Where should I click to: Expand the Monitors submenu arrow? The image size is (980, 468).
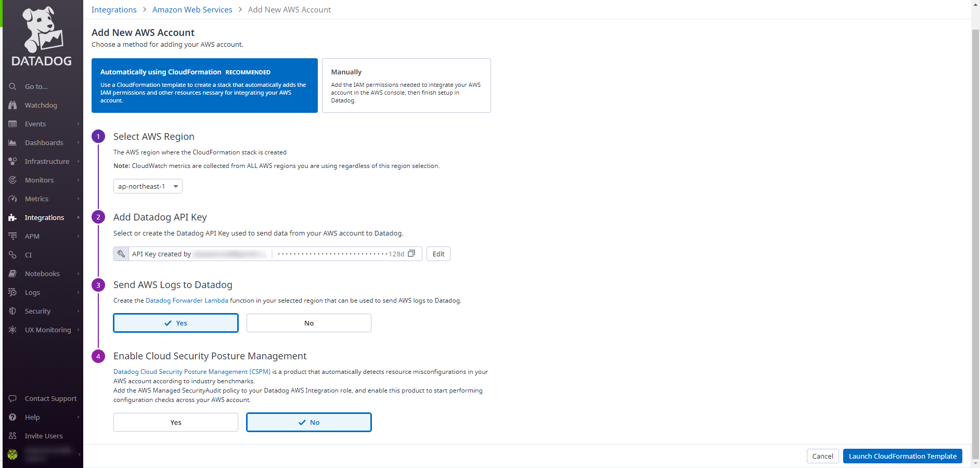point(79,180)
